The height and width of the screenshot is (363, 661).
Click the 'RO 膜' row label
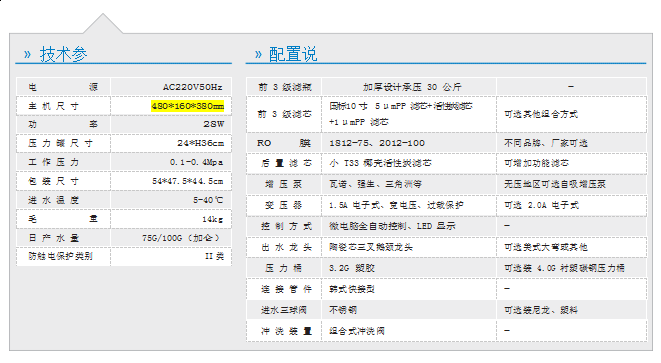click(284, 143)
